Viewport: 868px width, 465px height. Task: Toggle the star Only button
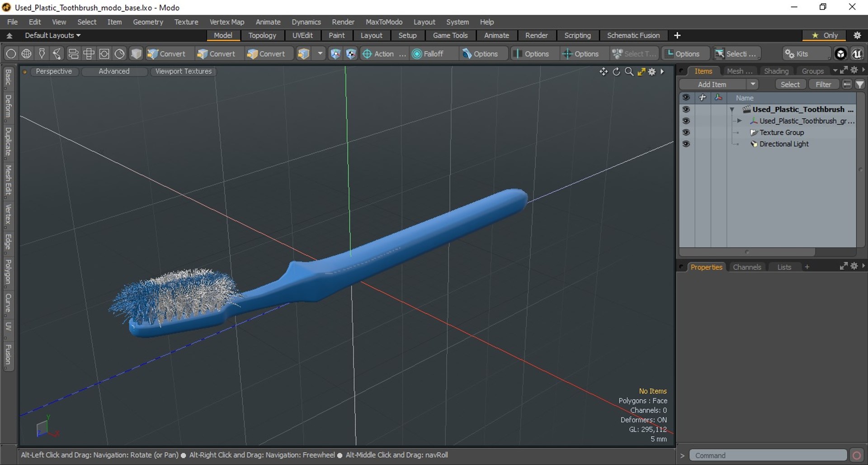coord(825,35)
